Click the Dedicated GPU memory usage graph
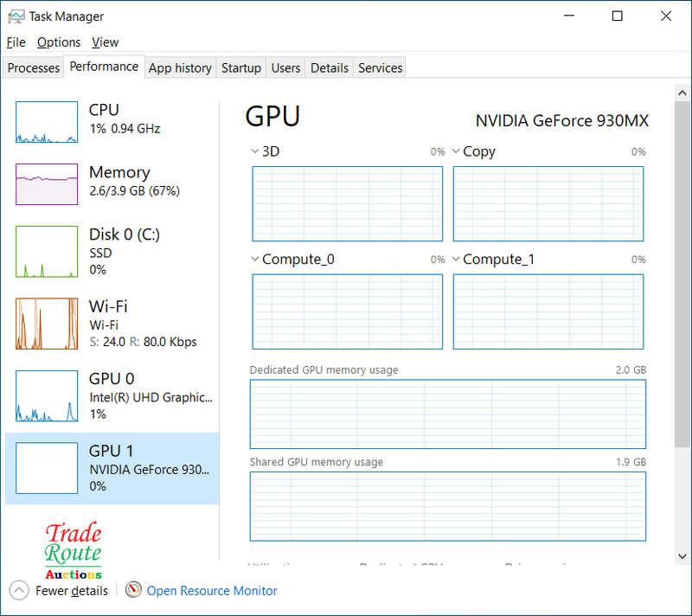Viewport: 692px width, 616px height. pyautogui.click(x=448, y=414)
